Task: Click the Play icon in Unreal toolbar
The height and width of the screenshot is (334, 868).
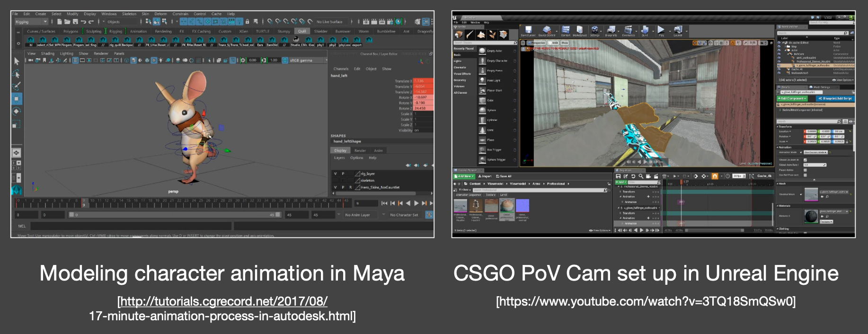Action: 661,30
